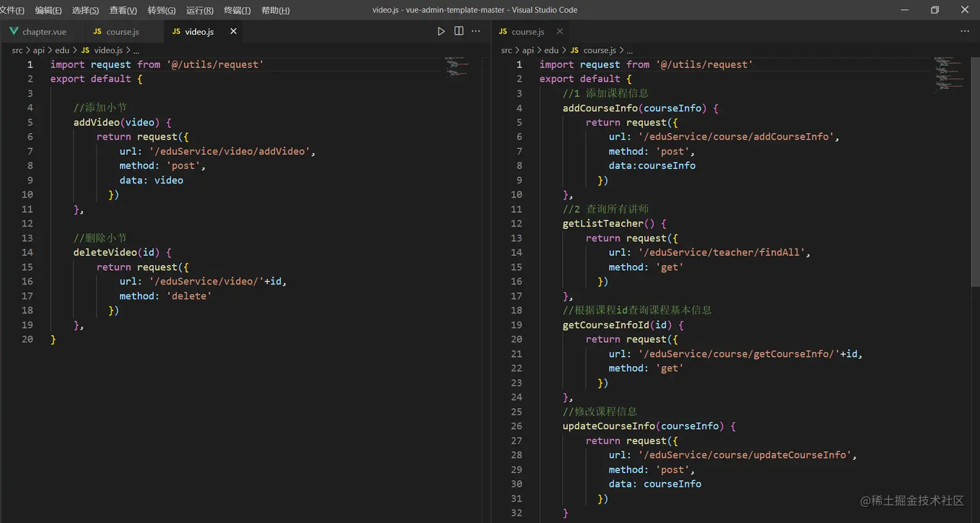The width and height of the screenshot is (980, 523).
Task: Place cursor on deleteVideo(id) line
Action: [122, 253]
